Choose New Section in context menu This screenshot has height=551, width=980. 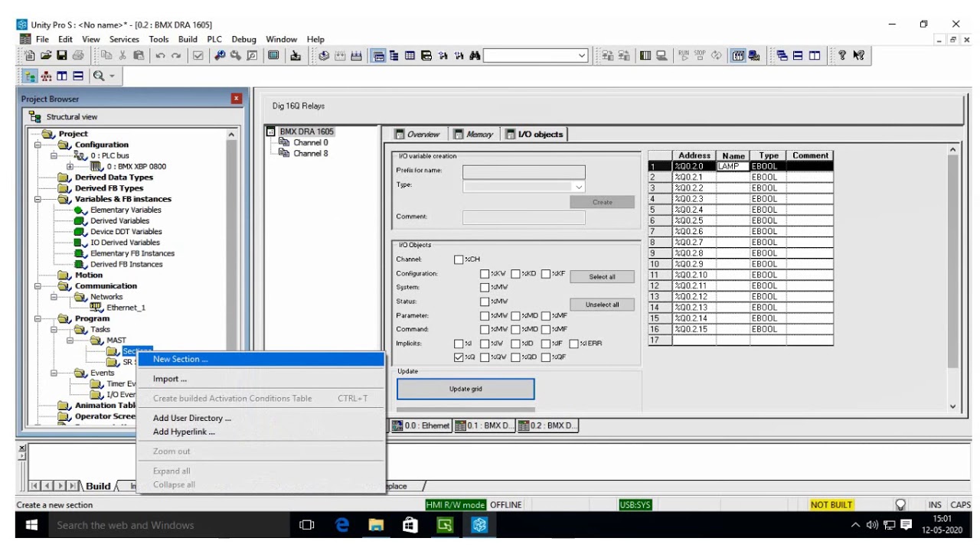click(260, 359)
